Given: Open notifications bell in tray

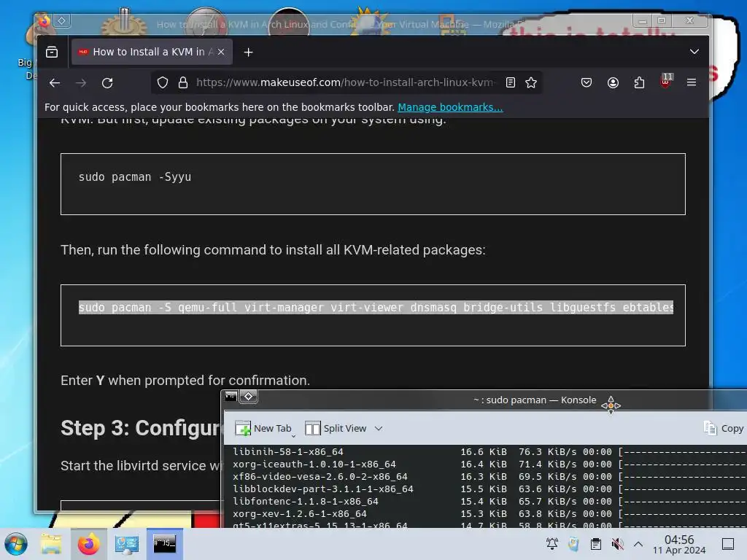Looking at the screenshot, I should click(552, 544).
